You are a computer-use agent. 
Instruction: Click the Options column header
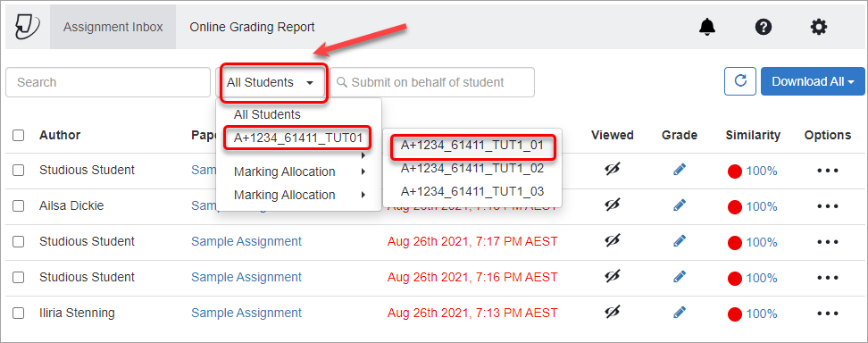(x=828, y=135)
